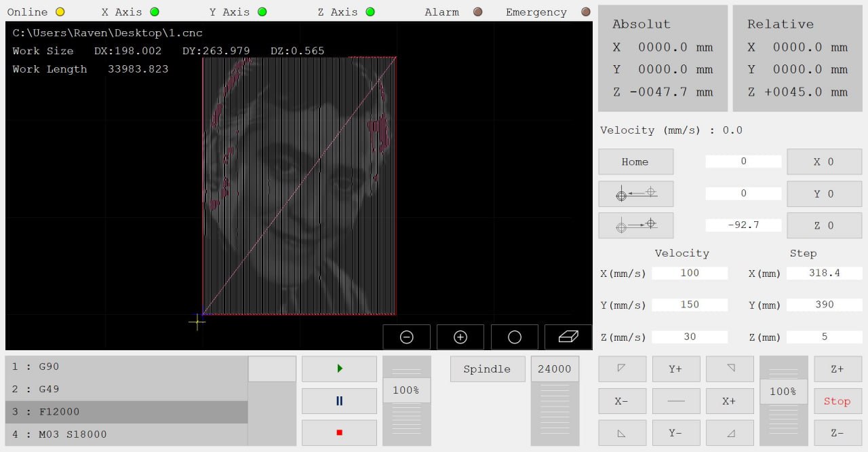Viewport: 868px width, 452px height.
Task: Click the Home button
Action: tap(635, 162)
